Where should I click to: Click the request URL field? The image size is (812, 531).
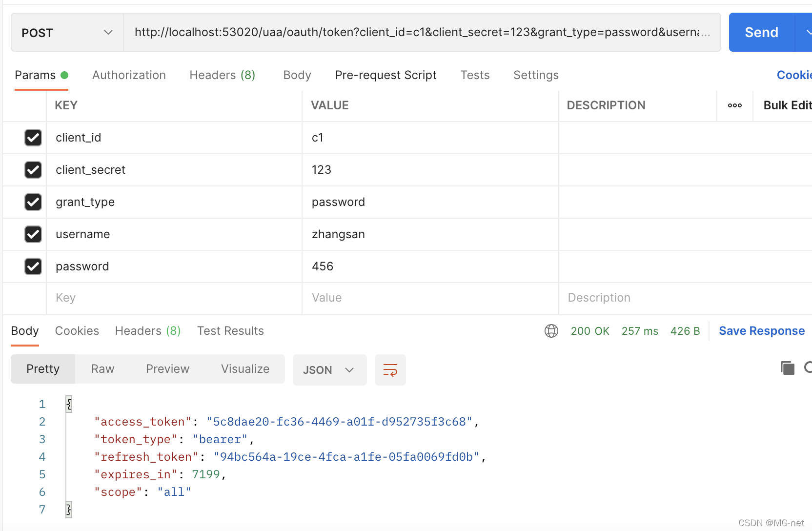pyautogui.click(x=422, y=33)
